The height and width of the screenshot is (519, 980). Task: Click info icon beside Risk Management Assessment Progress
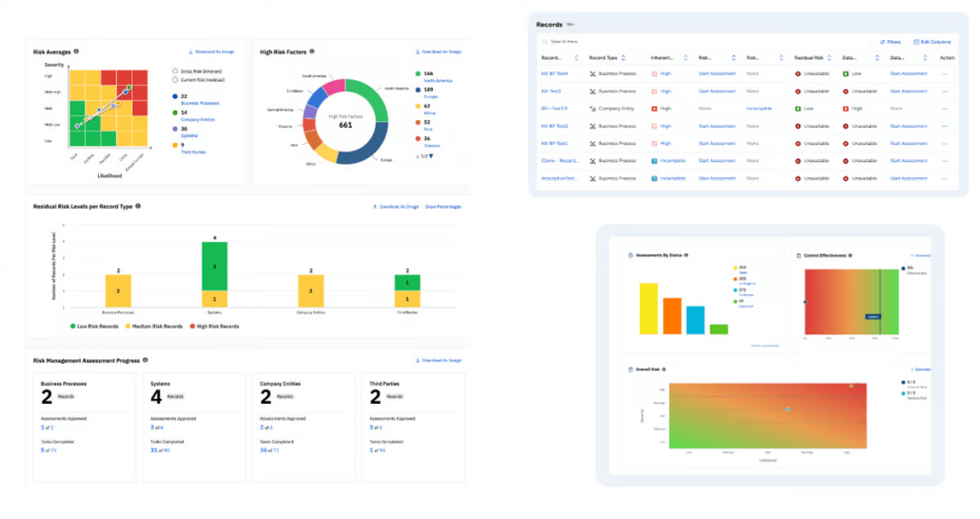(x=145, y=360)
